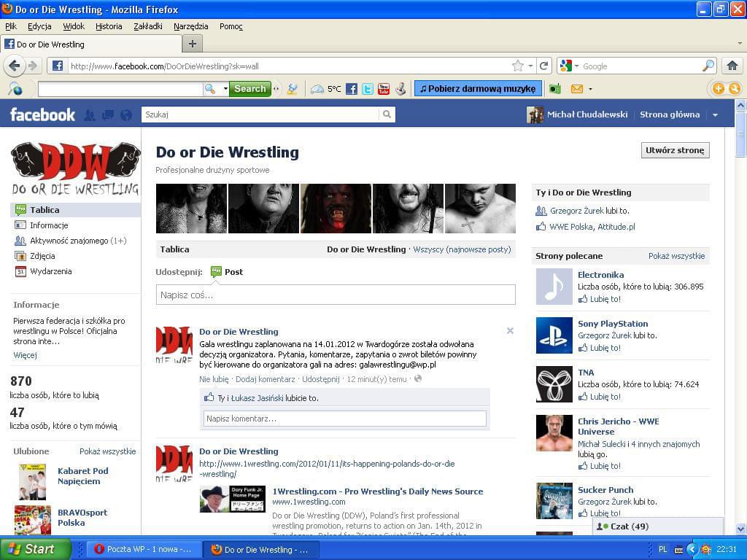The image size is (747, 560).
Task: Click the magnifier in the Google search box
Action: point(708,66)
